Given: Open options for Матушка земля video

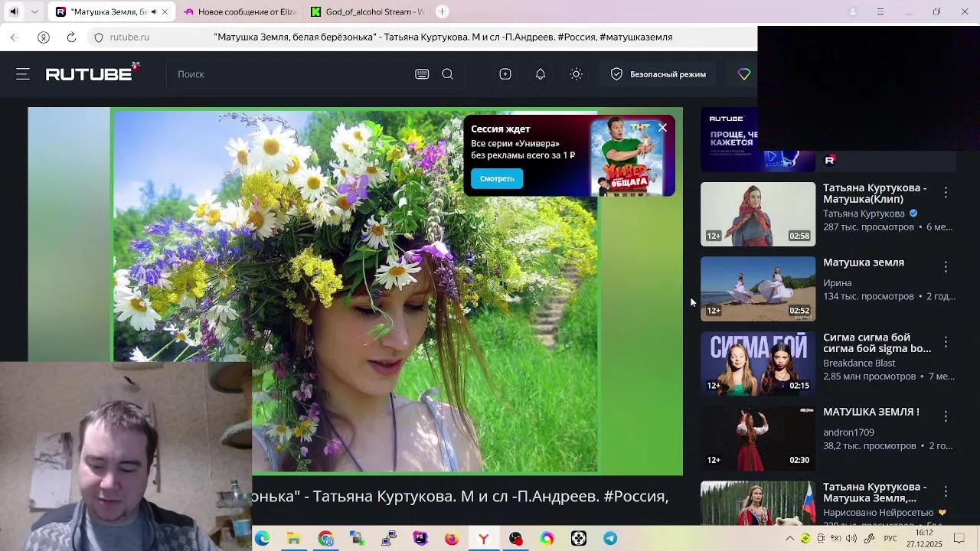Looking at the screenshot, I should pyautogui.click(x=946, y=267).
